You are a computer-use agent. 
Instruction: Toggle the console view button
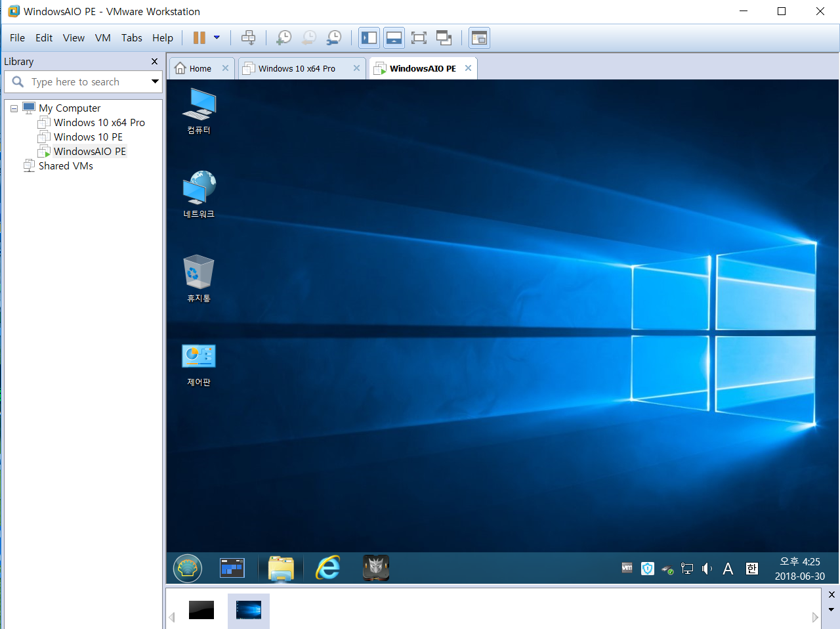480,38
